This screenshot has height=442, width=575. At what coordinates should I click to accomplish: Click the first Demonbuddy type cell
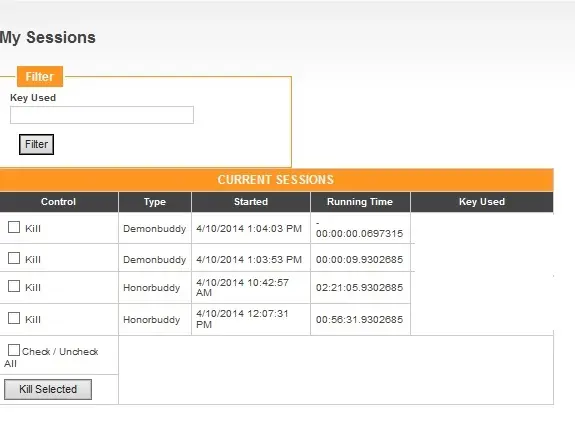155,228
